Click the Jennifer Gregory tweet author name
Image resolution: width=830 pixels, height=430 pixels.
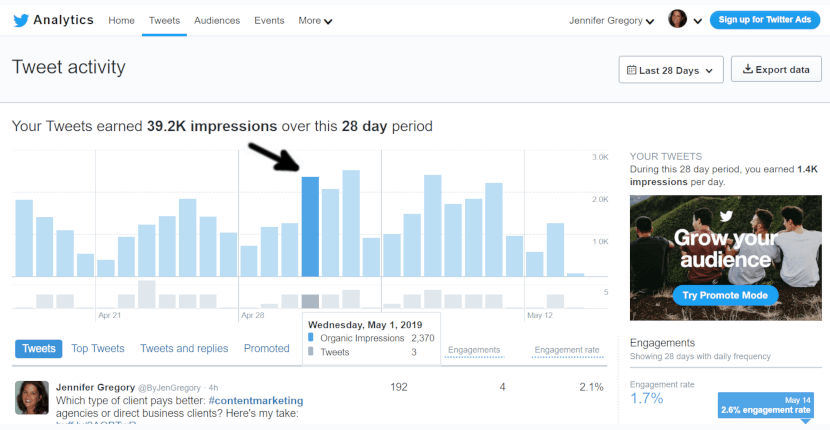(x=95, y=388)
